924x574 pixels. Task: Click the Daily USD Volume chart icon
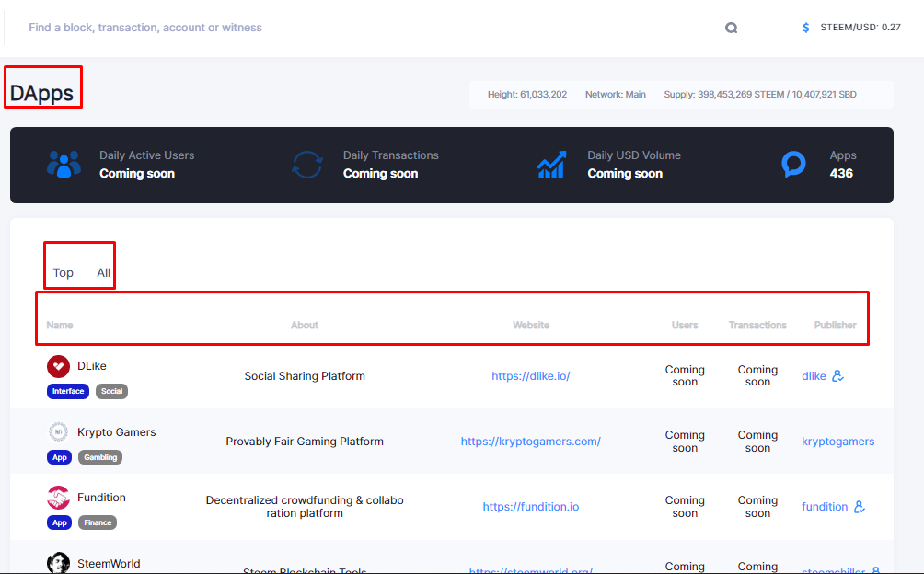(x=551, y=165)
